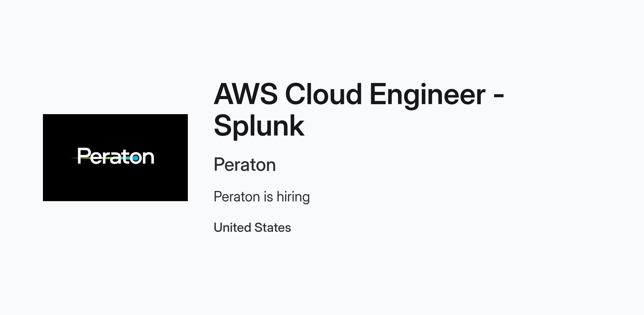Select the United States location label
Image resolution: width=644 pixels, height=315 pixels.
253,227
